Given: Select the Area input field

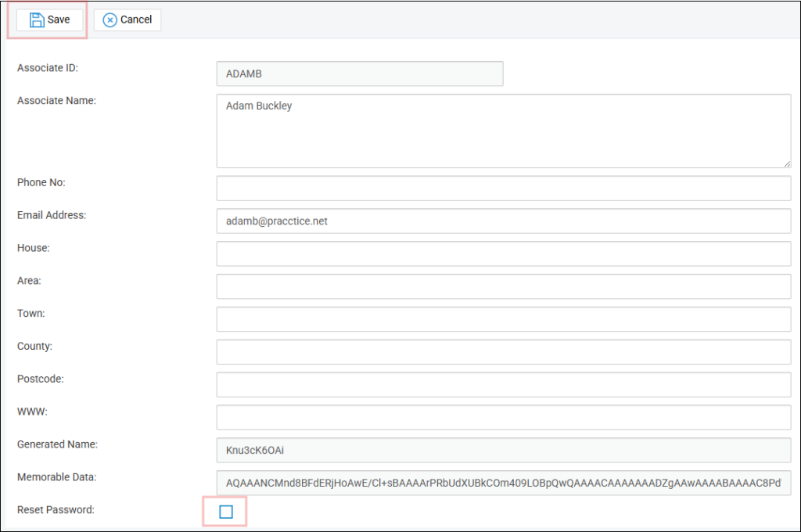Looking at the screenshot, I should pos(504,286).
